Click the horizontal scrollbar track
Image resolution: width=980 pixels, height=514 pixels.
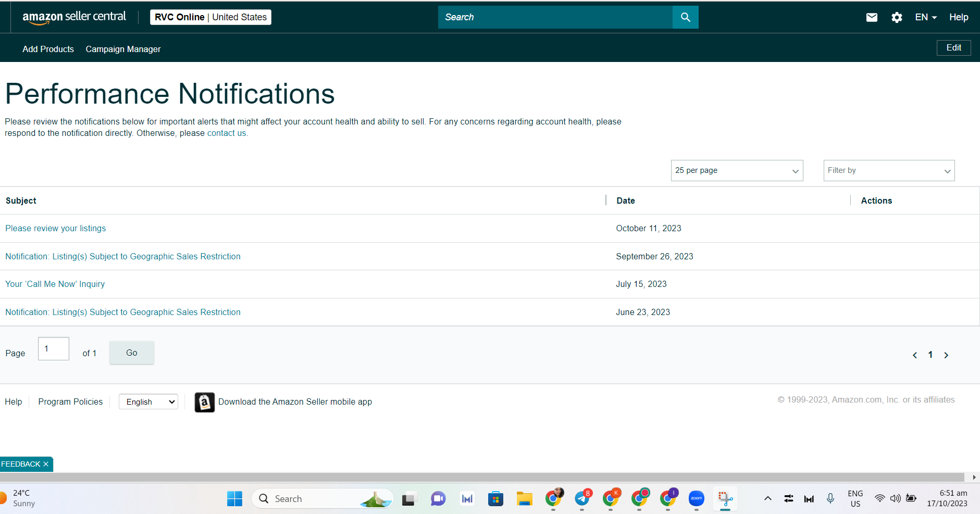482,477
